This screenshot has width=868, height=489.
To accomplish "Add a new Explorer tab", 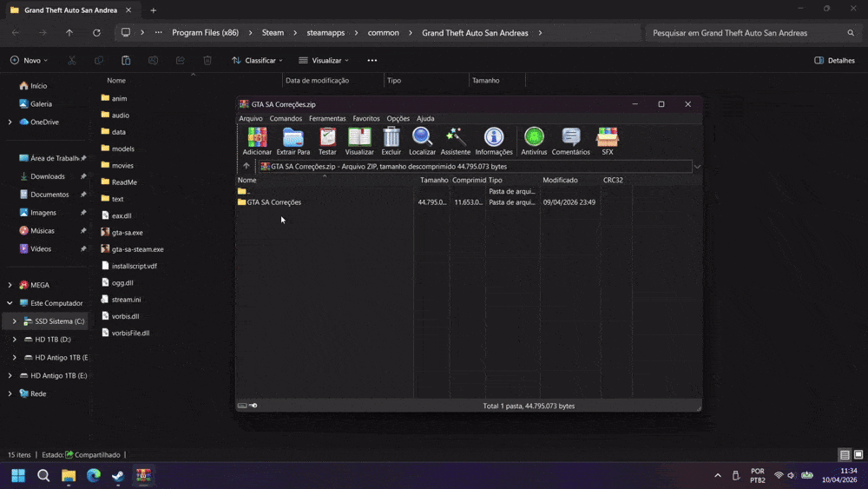I will click(x=154, y=10).
